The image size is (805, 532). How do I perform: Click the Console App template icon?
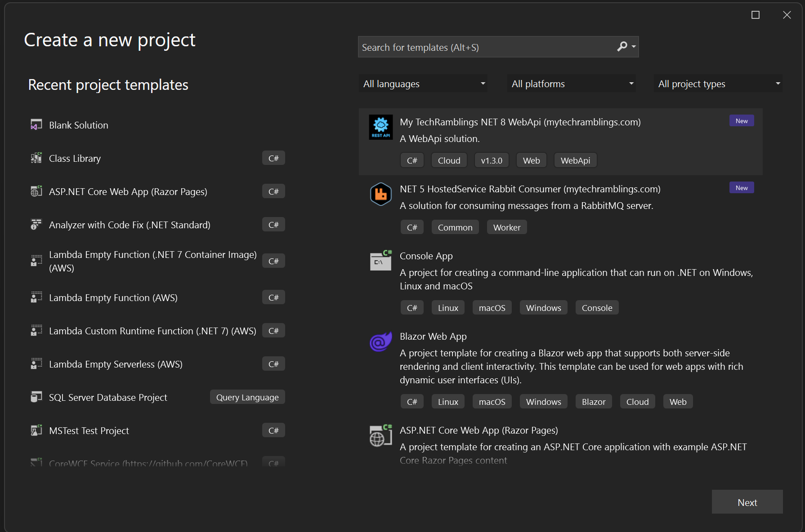pos(381,261)
